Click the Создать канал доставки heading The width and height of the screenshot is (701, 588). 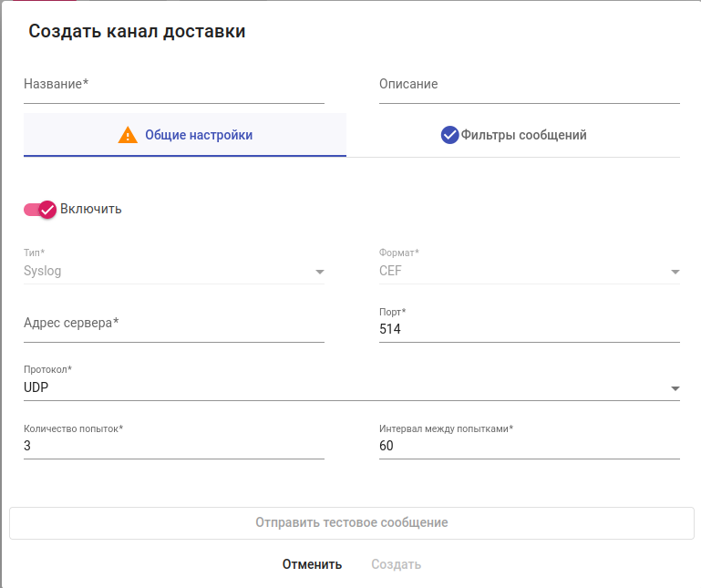coord(137,31)
